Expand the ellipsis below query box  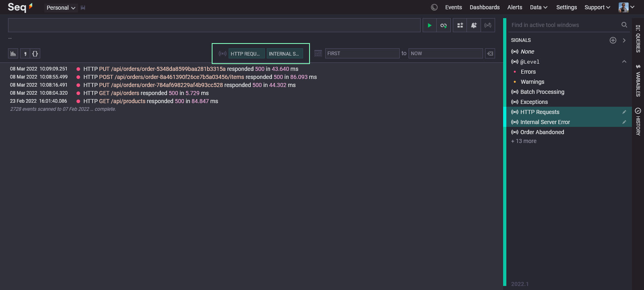[10, 38]
